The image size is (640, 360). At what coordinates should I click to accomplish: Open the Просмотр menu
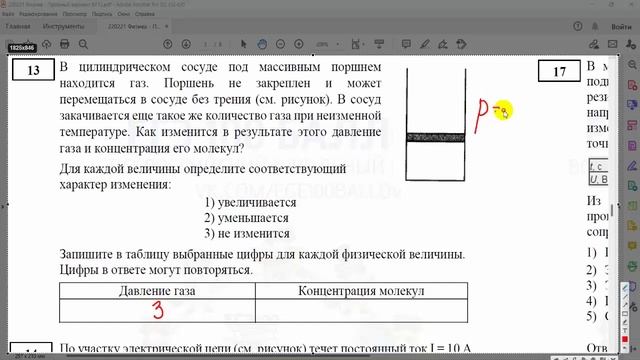[x=75, y=14]
